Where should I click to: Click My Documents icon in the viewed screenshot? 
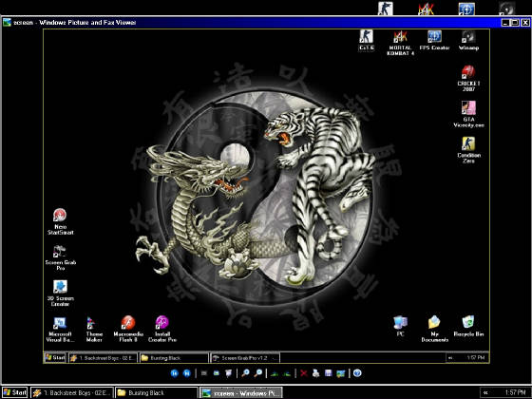coord(435,329)
